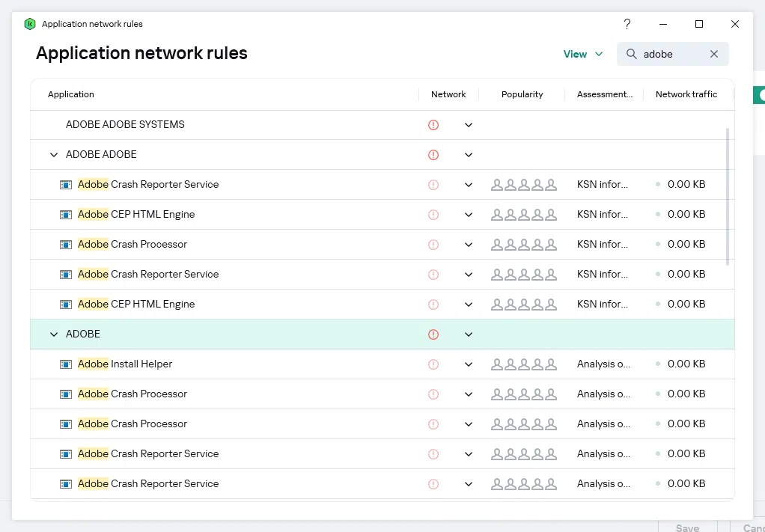Viewport: 765px width, 532px height.
Task: Select Adobe Crash Processor with KSN assessment
Action: [132, 244]
